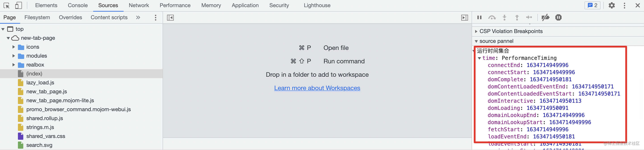
Task: Toggle pause on exceptions button
Action: pyautogui.click(x=558, y=17)
